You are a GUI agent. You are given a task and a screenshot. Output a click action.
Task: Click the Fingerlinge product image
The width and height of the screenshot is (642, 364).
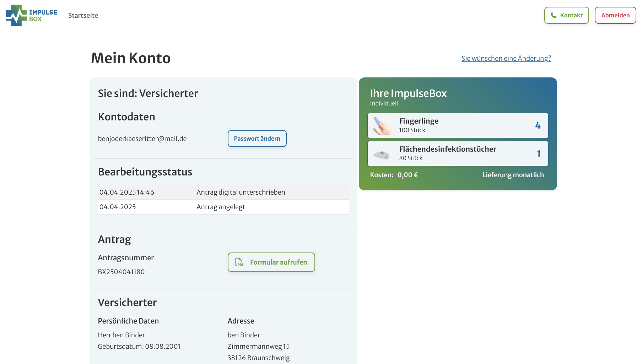[382, 126]
